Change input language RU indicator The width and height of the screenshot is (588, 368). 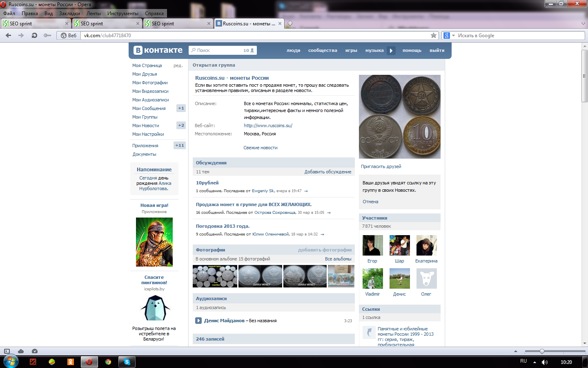click(523, 361)
